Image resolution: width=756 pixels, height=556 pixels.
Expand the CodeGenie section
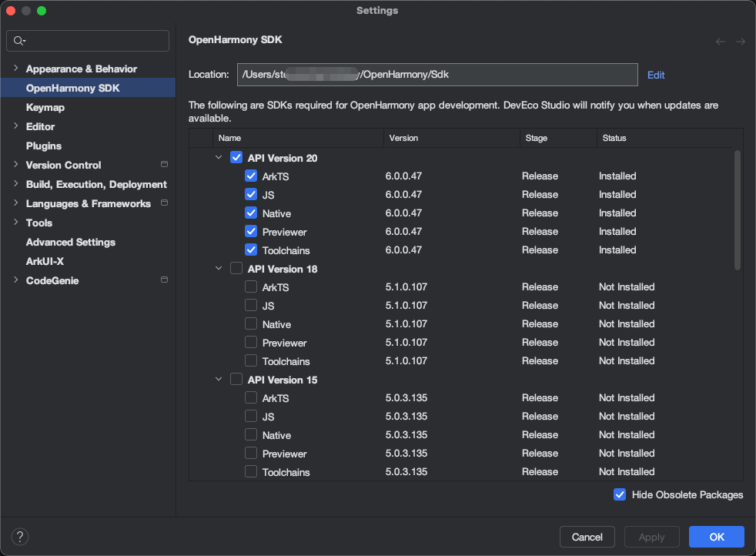tap(16, 280)
